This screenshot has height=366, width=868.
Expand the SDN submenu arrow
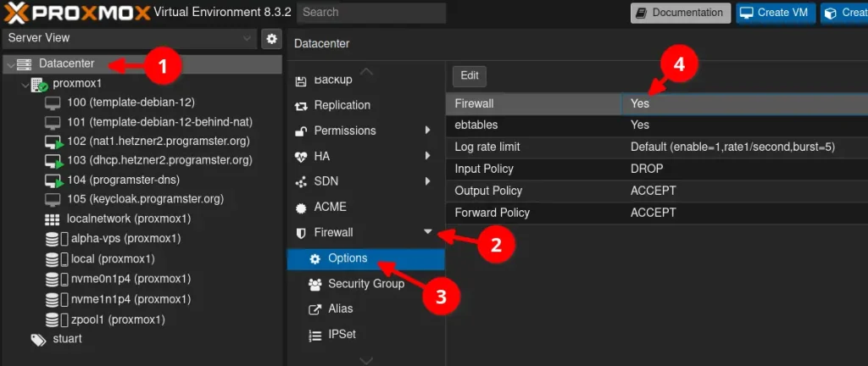click(x=427, y=180)
